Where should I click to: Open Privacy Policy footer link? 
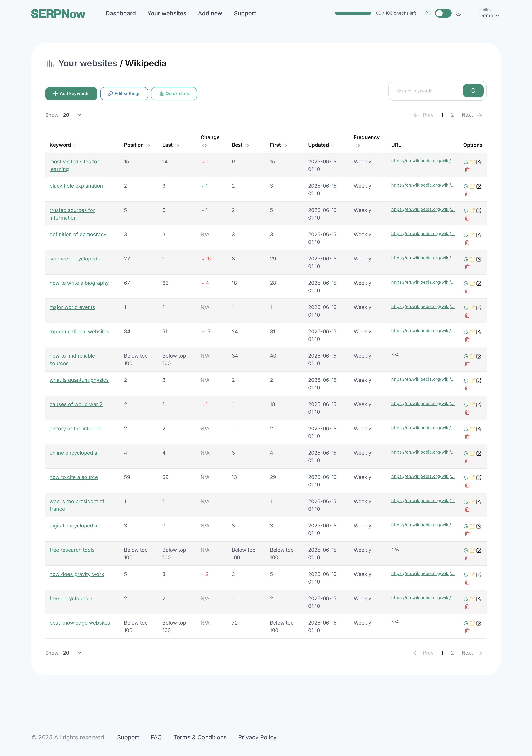pos(257,737)
